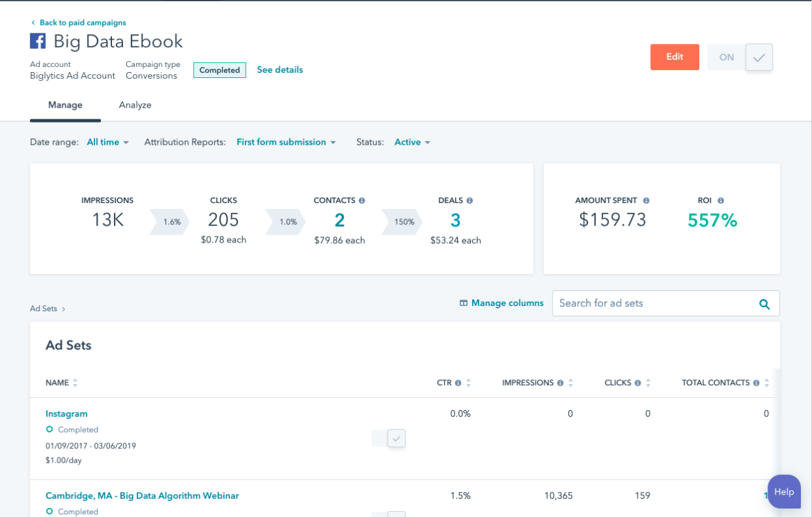Sort by NAME using its sort arrows
Image resolution: width=812 pixels, height=517 pixels.
click(75, 383)
